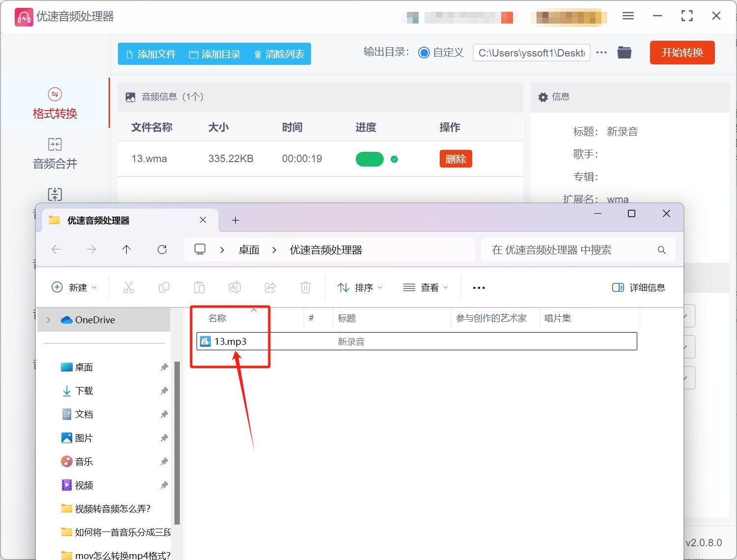The height and width of the screenshot is (560, 737).
Task: Open the 排序 sort dropdown
Action: [x=360, y=287]
